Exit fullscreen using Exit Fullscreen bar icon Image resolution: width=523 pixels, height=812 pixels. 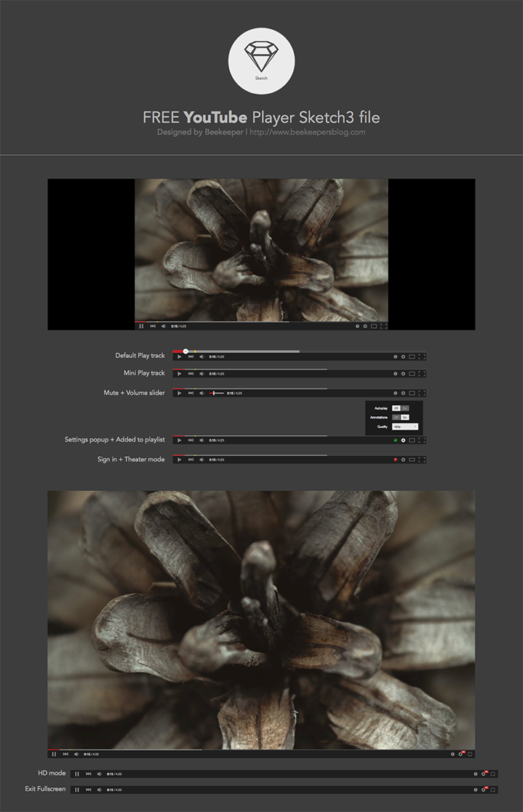492,789
